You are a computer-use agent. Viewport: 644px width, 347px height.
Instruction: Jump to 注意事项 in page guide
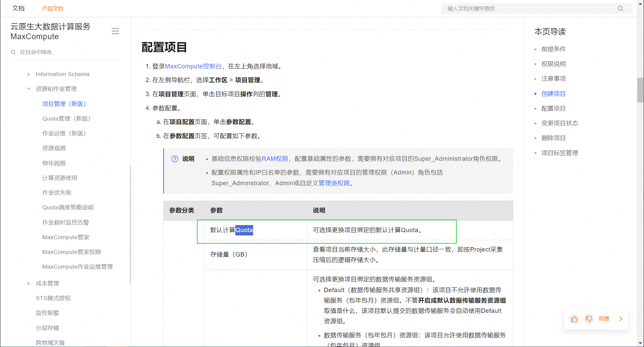[553, 79]
